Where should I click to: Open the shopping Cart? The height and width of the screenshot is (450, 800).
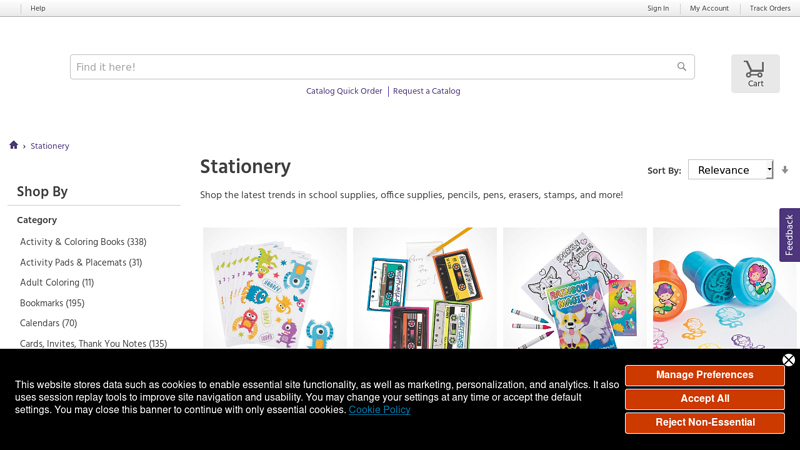[x=755, y=73]
